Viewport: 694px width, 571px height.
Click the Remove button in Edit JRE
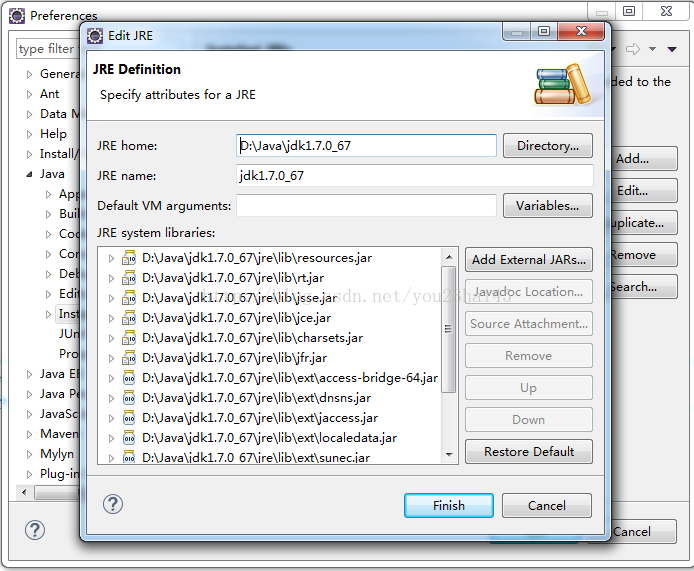(528, 355)
